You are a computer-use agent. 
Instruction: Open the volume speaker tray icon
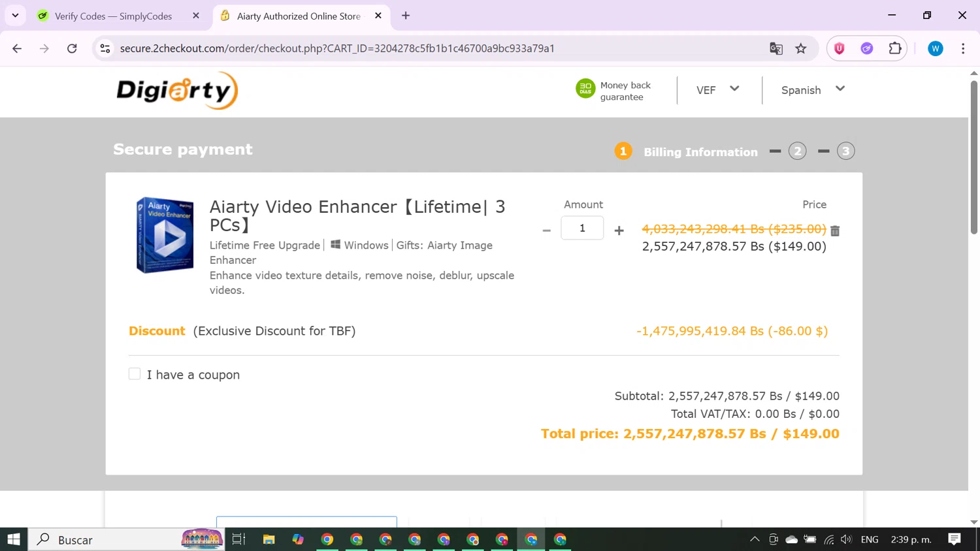(x=846, y=539)
